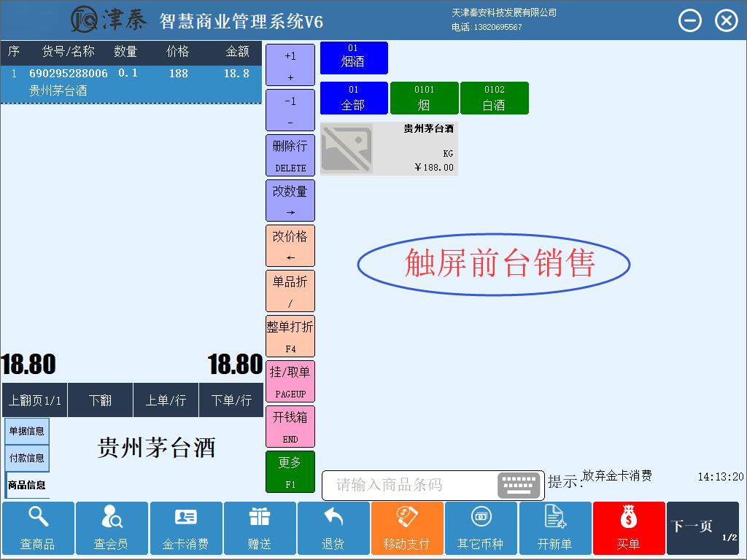Expand more functions with 更多 F1
The image size is (747, 560).
pyautogui.click(x=290, y=471)
